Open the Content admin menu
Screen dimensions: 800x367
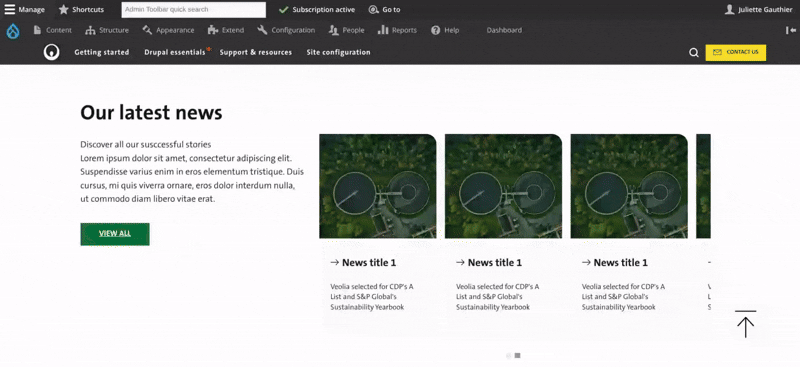tap(53, 30)
